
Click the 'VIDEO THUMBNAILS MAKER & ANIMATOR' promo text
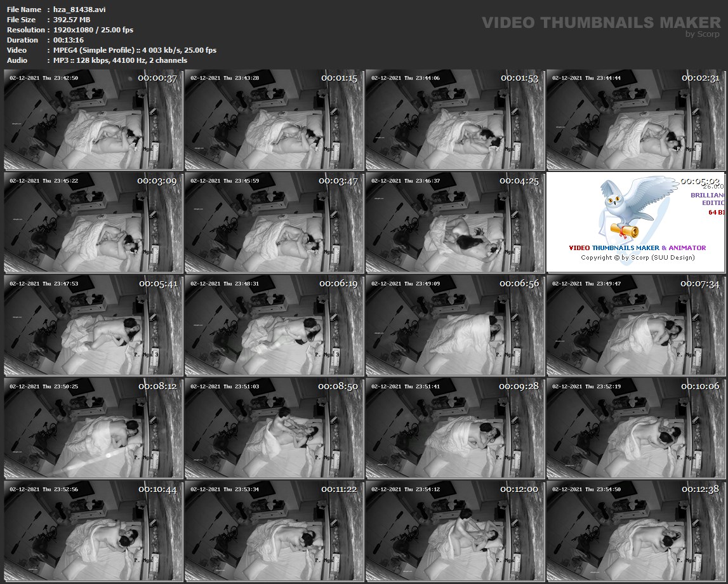[637, 248]
